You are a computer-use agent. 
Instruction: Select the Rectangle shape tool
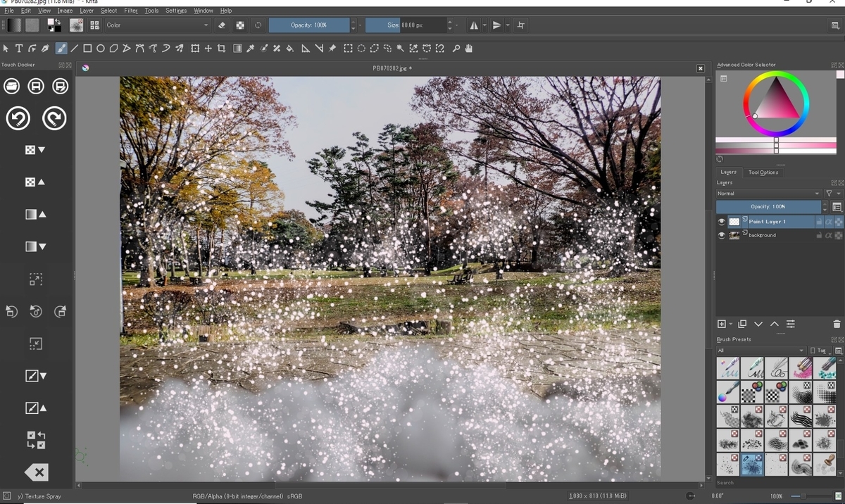[x=87, y=49]
